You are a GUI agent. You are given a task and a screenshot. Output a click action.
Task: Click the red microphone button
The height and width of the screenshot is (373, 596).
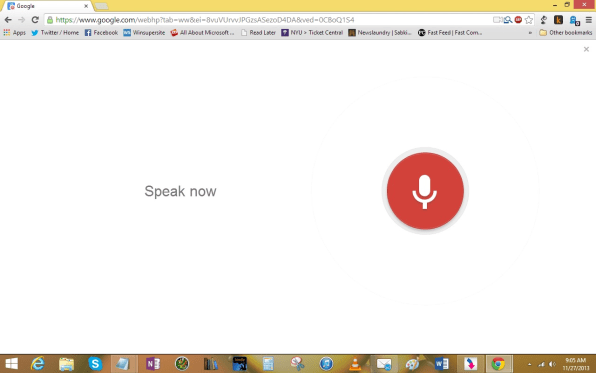pyautogui.click(x=425, y=191)
